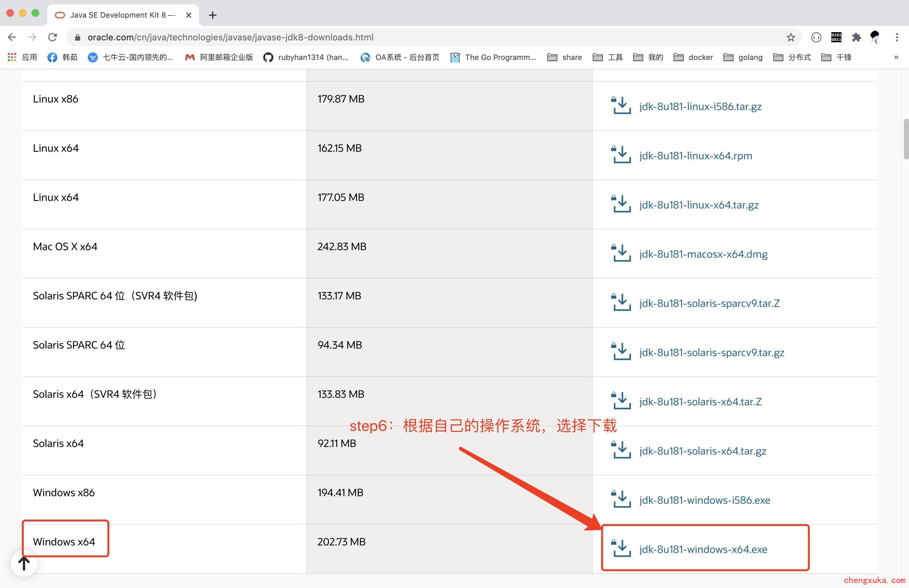Click the download icon for jdk-8u181-windows-x64.exe
This screenshot has height=588, width=909.
(x=621, y=549)
